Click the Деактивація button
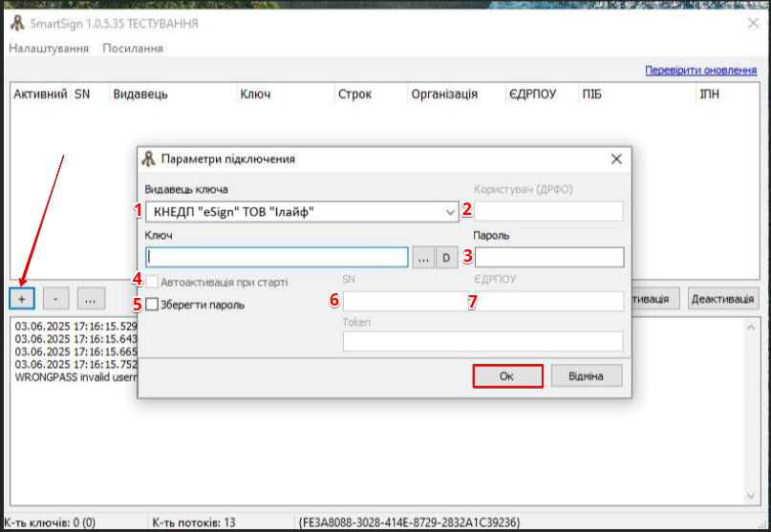The height and width of the screenshot is (532, 771). (721, 299)
